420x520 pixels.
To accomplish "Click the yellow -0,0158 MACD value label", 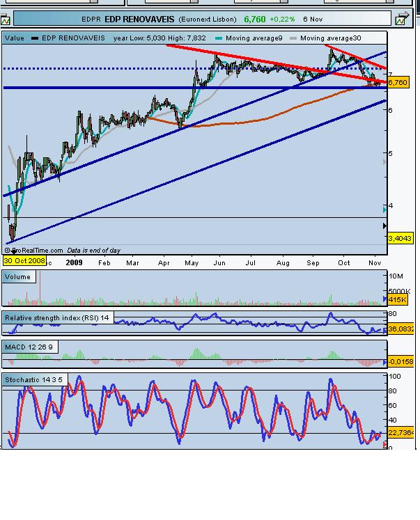I will [400, 361].
